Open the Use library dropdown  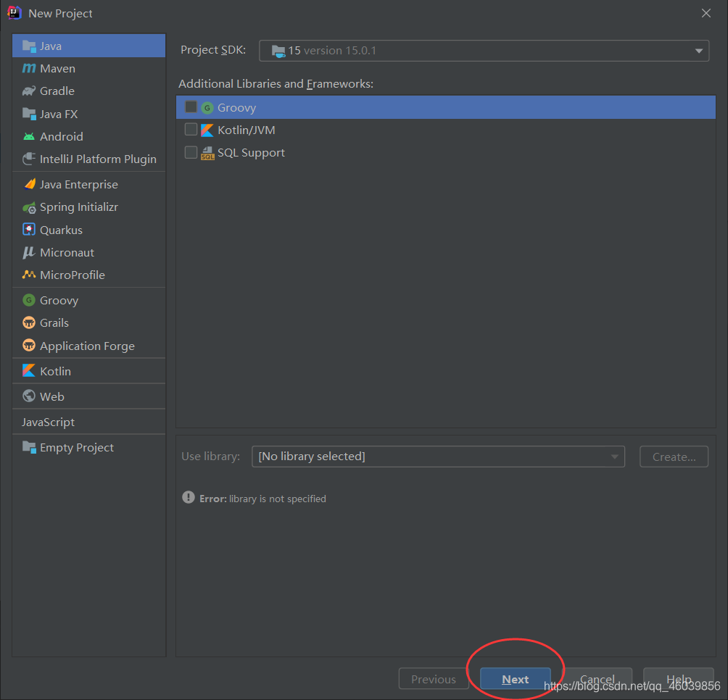point(438,457)
